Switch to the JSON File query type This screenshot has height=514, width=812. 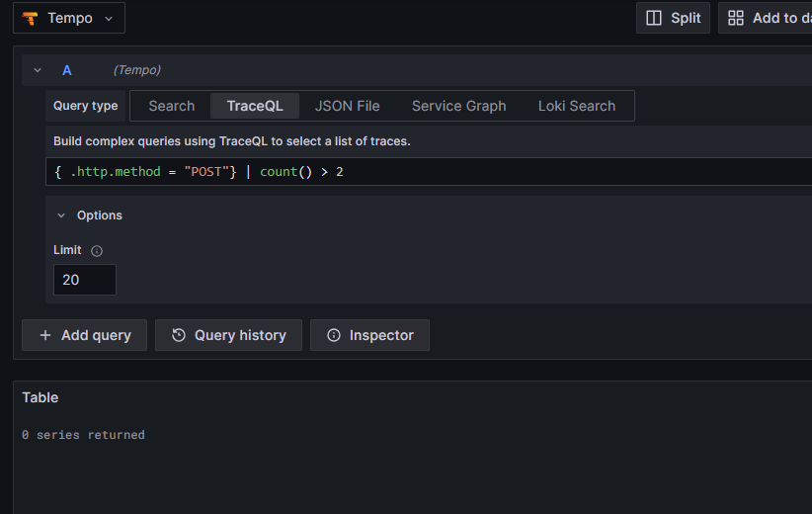click(347, 106)
